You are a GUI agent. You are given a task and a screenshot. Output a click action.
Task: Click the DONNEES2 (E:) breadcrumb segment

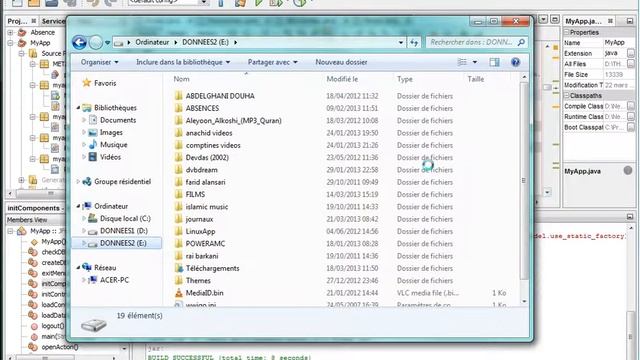pyautogui.click(x=205, y=42)
